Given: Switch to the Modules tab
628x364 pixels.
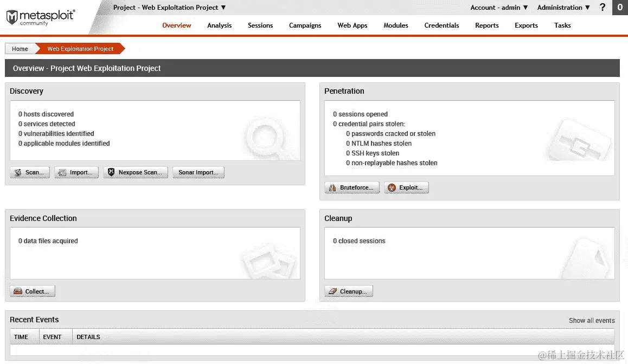Looking at the screenshot, I should tap(396, 25).
